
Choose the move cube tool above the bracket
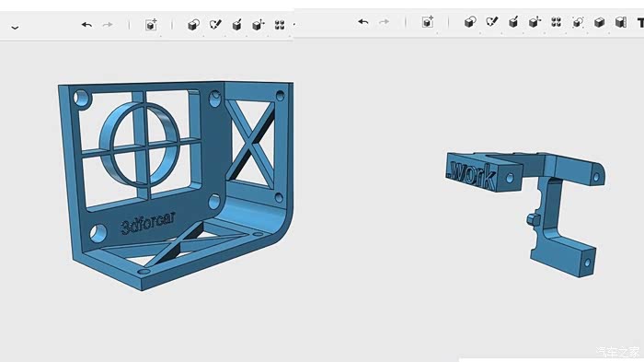click(259, 25)
